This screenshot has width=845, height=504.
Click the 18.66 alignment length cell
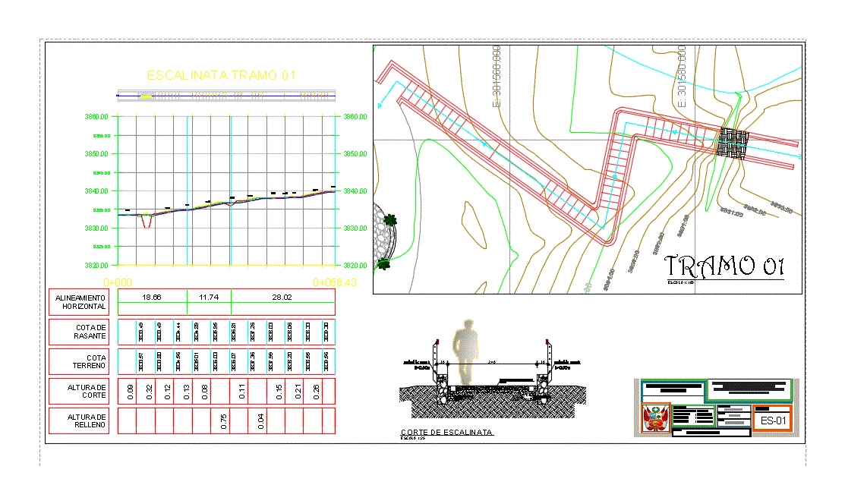point(152,297)
